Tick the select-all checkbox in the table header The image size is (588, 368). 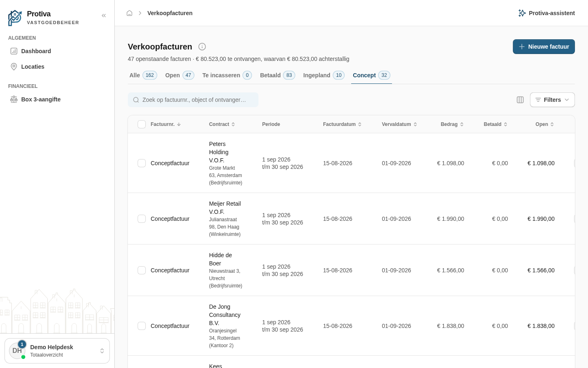pos(142,124)
